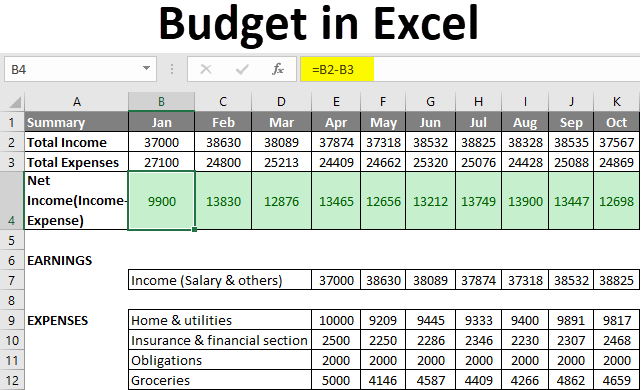This screenshot has width=641, height=390.
Task: Click the EARNINGS heading cell
Action: point(76,260)
